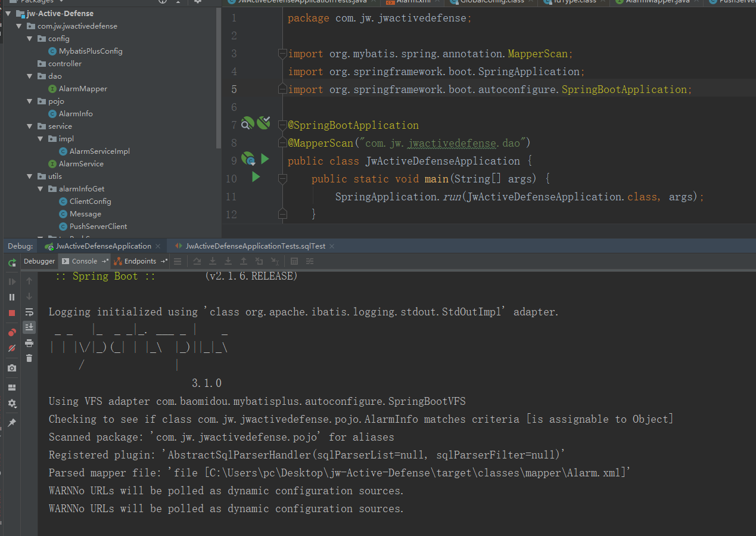Open the Evaluate Expression calculator
Image resolution: width=756 pixels, height=536 pixels.
(294, 261)
